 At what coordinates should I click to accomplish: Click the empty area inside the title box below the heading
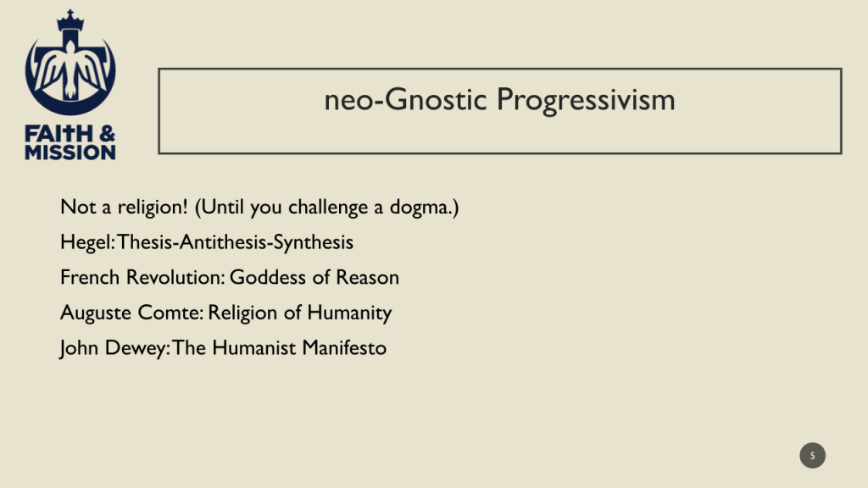(x=500, y=136)
